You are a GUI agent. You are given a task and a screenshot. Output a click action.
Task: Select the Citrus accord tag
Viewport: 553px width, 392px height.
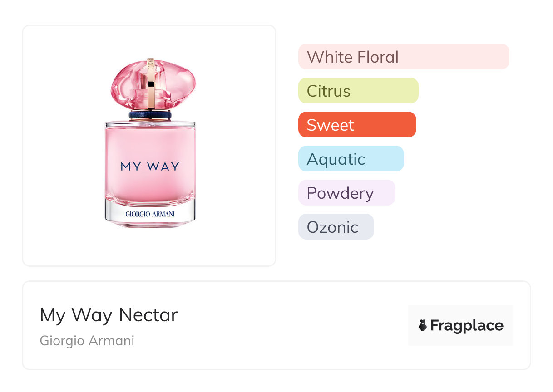point(358,91)
